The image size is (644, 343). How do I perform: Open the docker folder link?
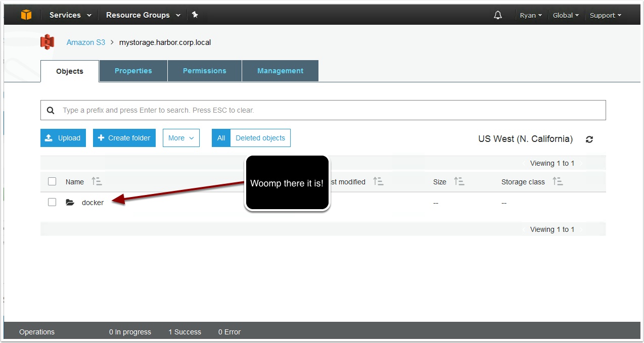(93, 203)
